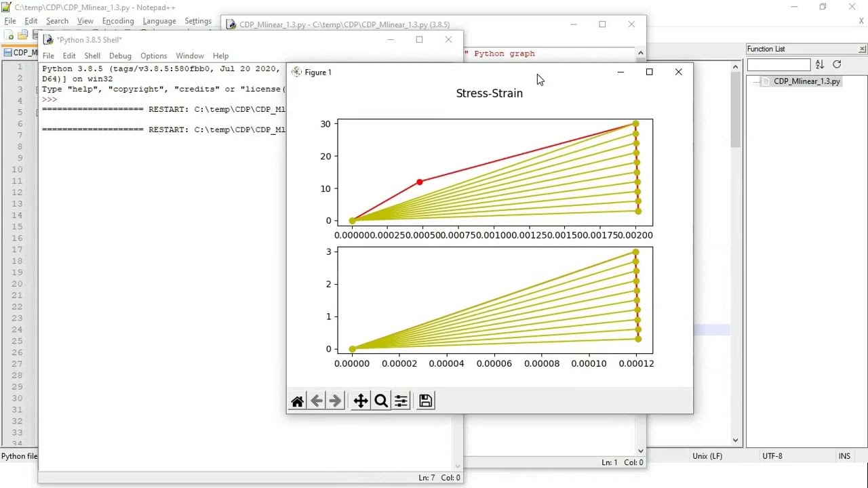The image size is (868, 488).
Task: Open Python Shell Help menu
Action: tap(220, 56)
